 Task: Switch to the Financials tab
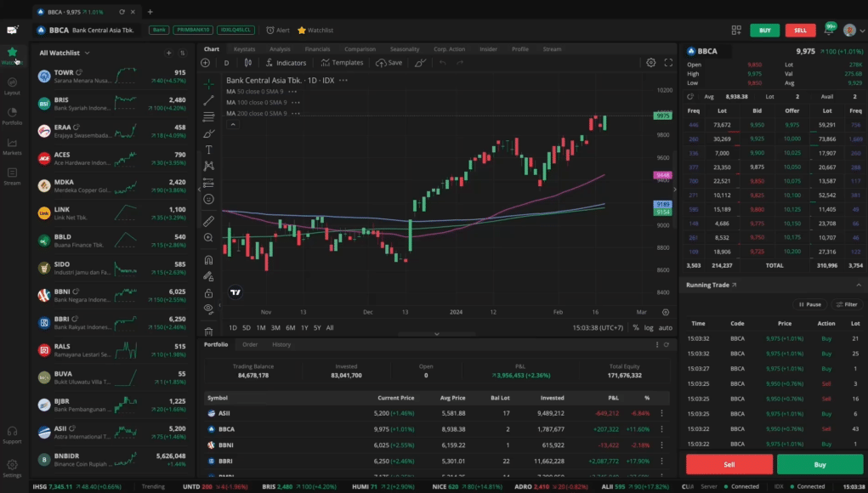point(317,49)
